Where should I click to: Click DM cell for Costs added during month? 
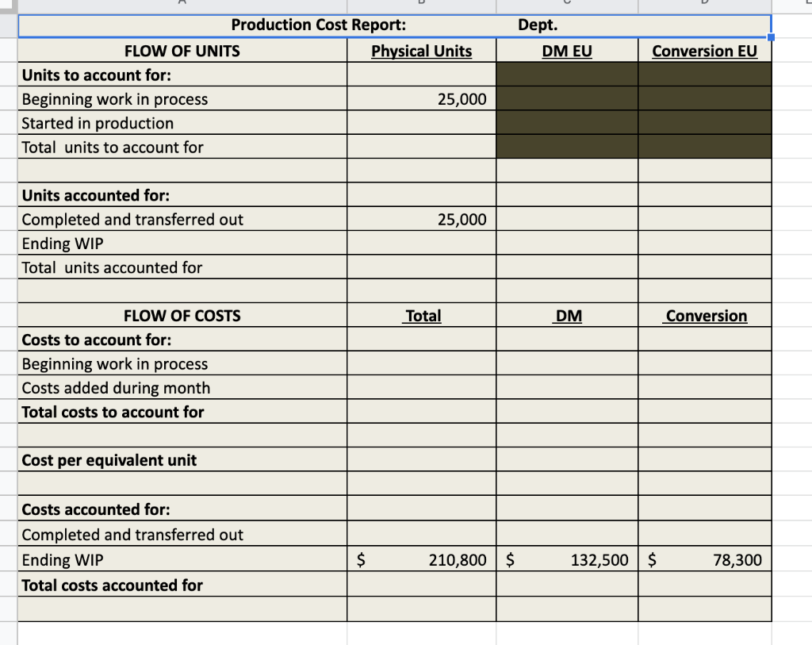(567, 388)
